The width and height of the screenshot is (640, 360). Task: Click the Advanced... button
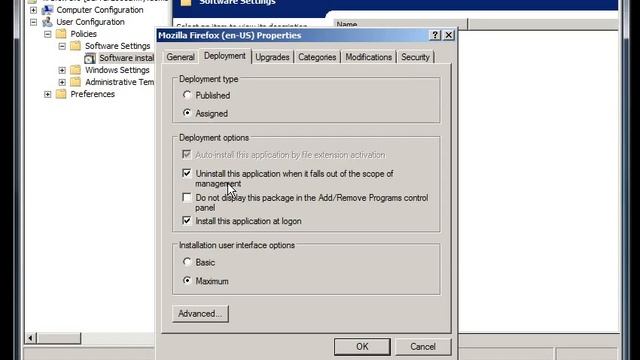tap(200, 313)
